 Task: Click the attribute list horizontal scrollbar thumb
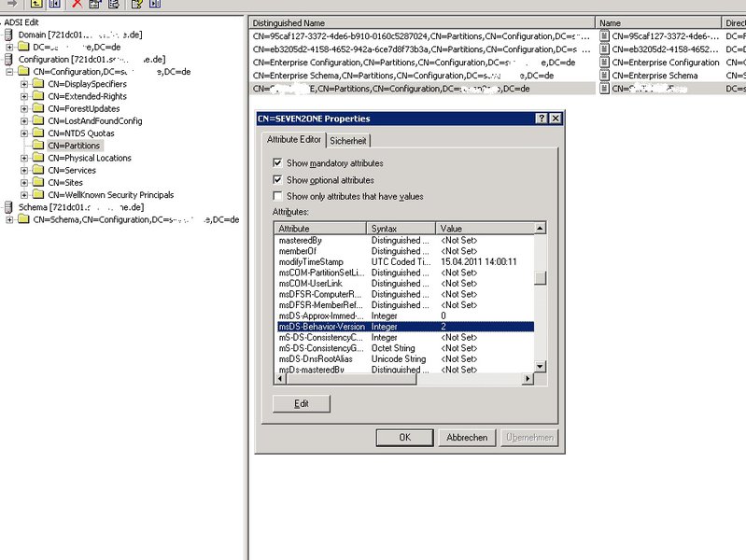click(351, 379)
